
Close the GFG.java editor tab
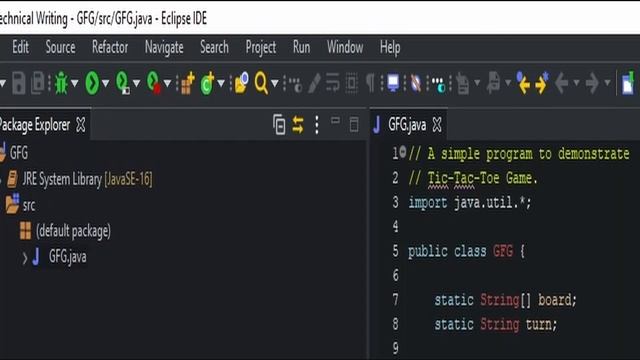pyautogui.click(x=437, y=124)
